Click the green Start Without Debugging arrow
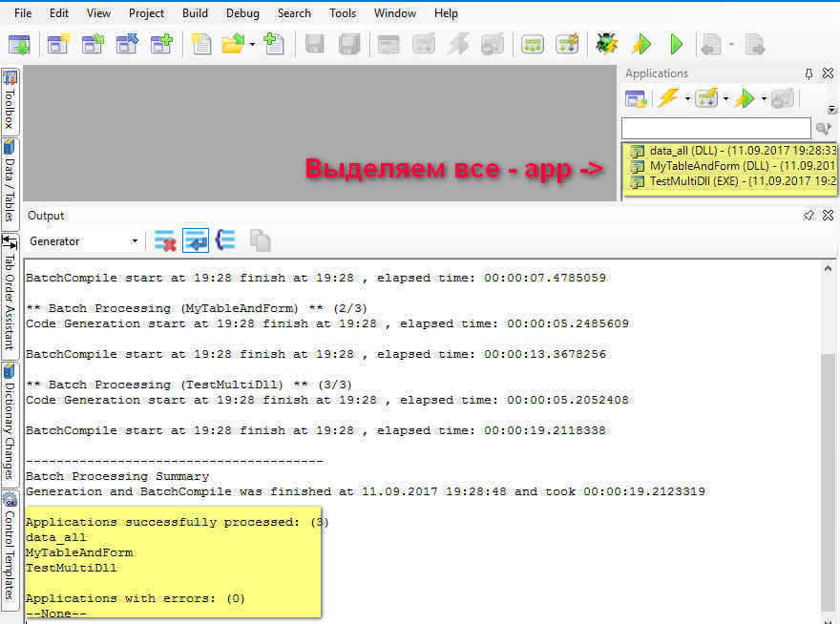 677,44
